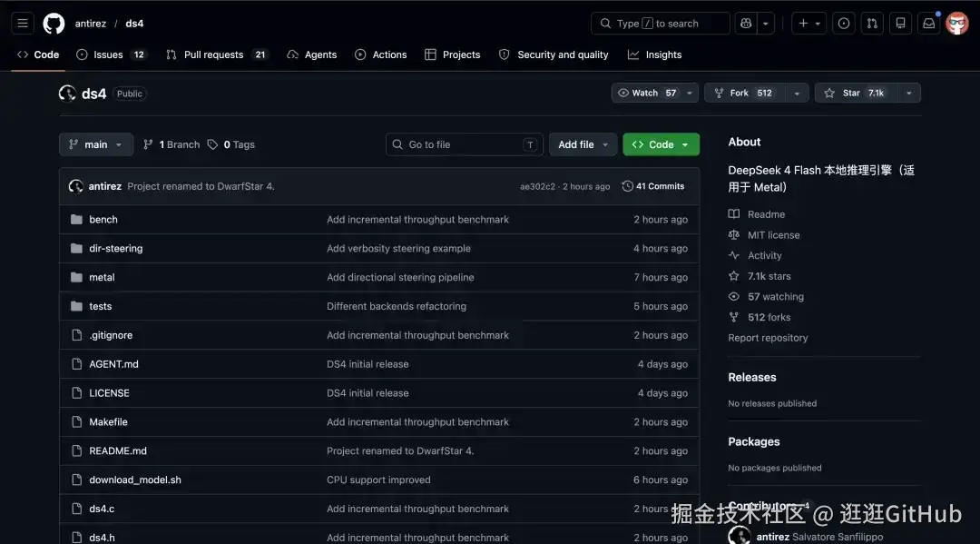Open 'CPU support improved' commit
Viewport: 980px width, 544px height.
click(378, 480)
